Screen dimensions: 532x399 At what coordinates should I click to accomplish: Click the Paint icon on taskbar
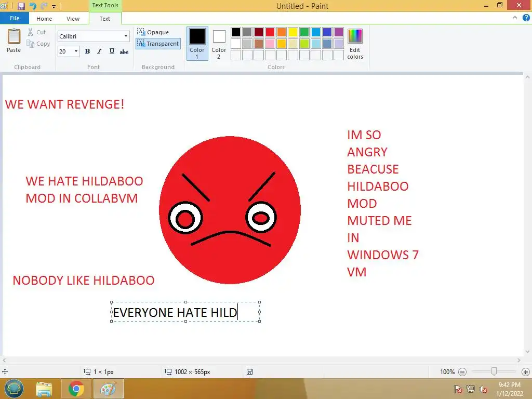[108, 389]
